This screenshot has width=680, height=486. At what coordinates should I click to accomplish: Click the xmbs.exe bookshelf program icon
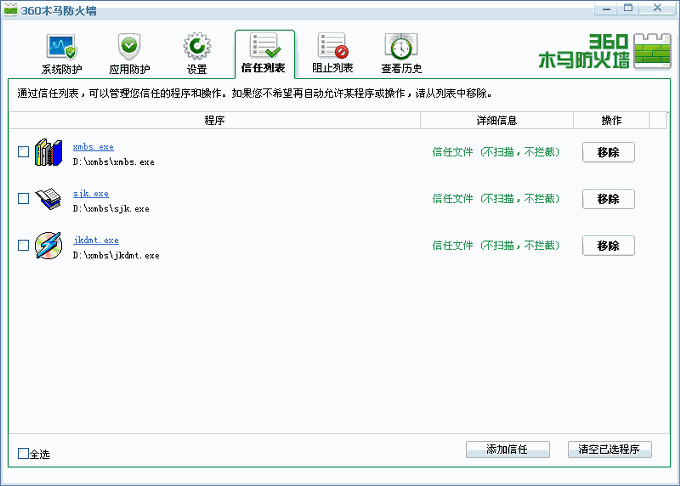48,152
